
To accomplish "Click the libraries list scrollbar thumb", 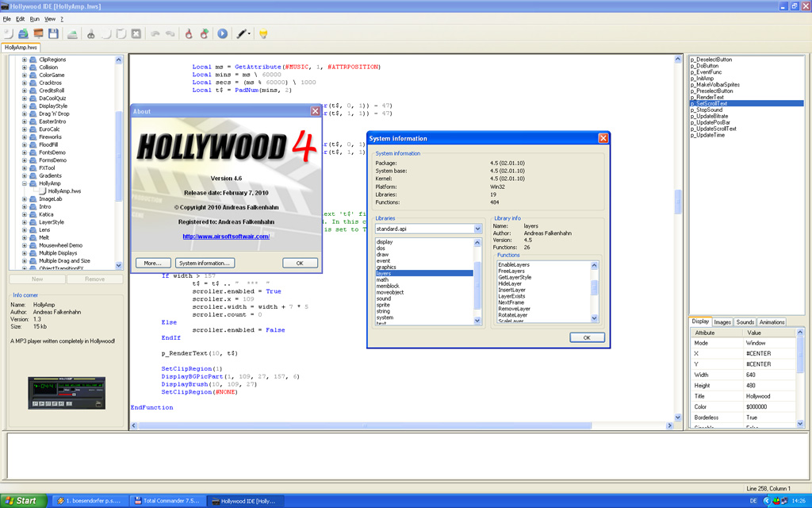I will pyautogui.click(x=477, y=285).
